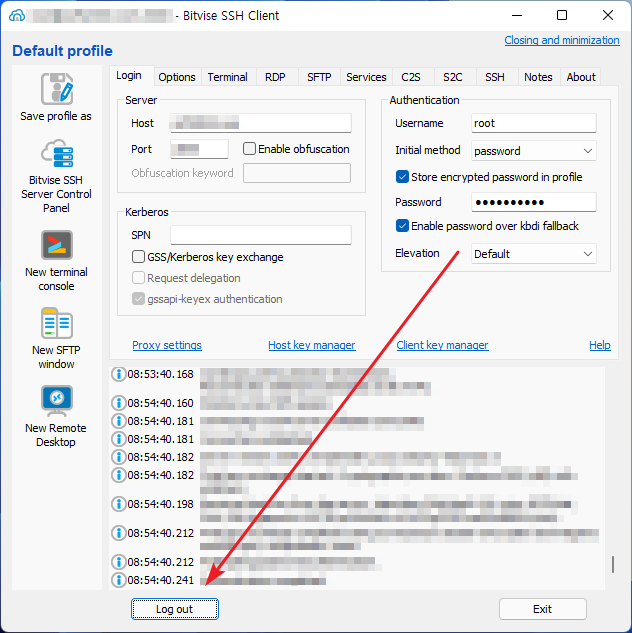Open the Notes tab

(x=538, y=77)
